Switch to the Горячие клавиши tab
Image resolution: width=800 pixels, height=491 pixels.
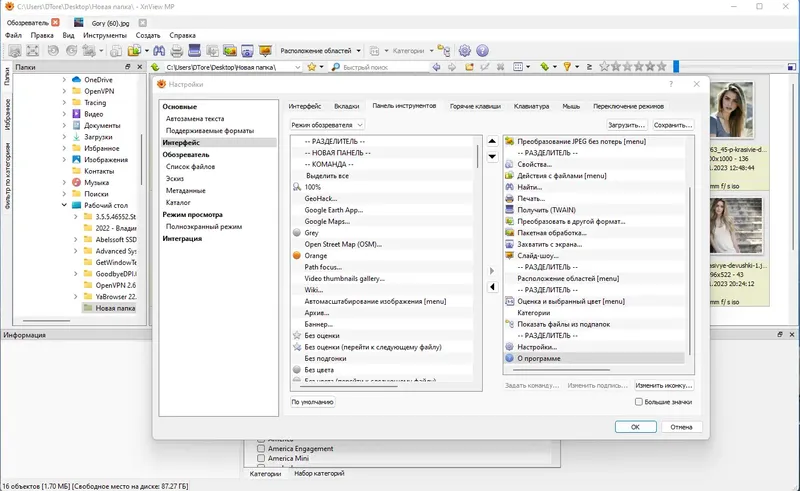475,105
